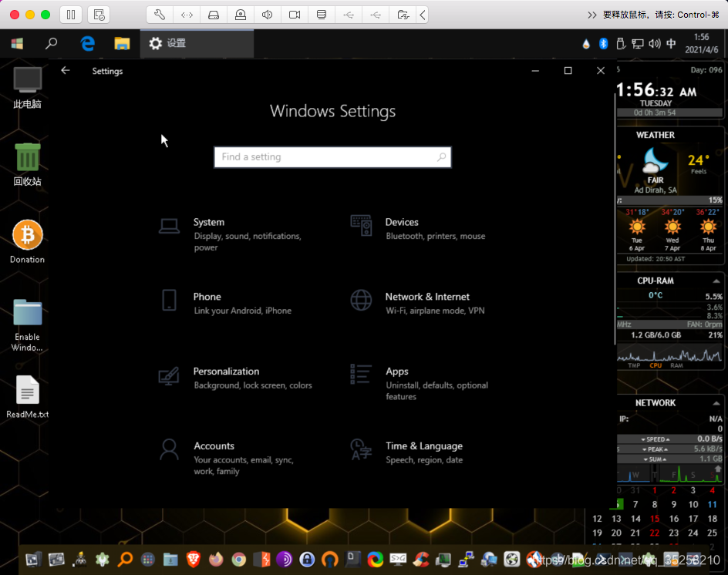The width and height of the screenshot is (728, 575).
Task: Click Thu 8 Apr forecast
Action: [x=708, y=230]
